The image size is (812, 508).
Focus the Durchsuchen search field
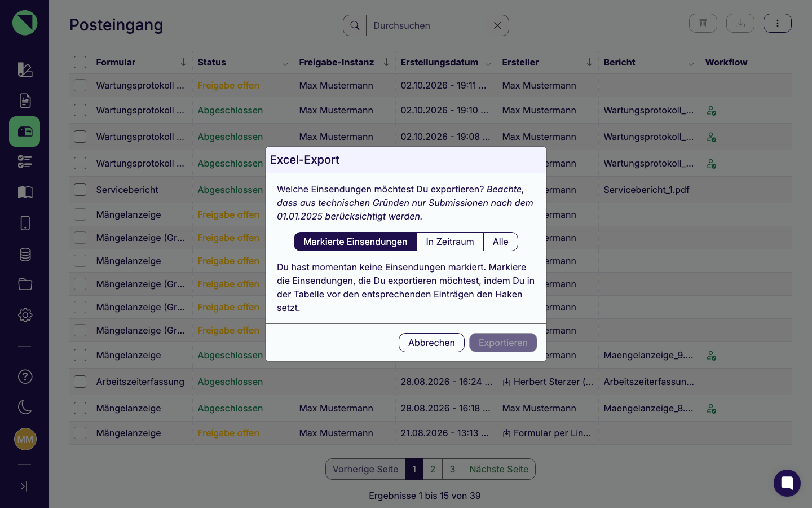click(426, 25)
